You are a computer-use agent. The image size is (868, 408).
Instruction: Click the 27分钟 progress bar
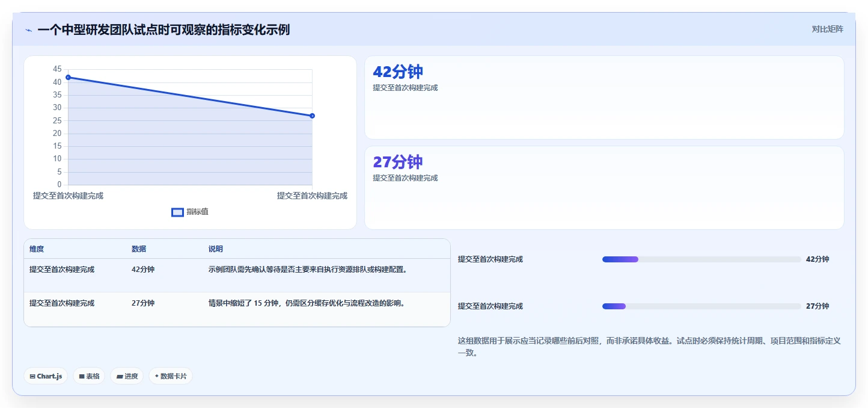pyautogui.click(x=701, y=306)
